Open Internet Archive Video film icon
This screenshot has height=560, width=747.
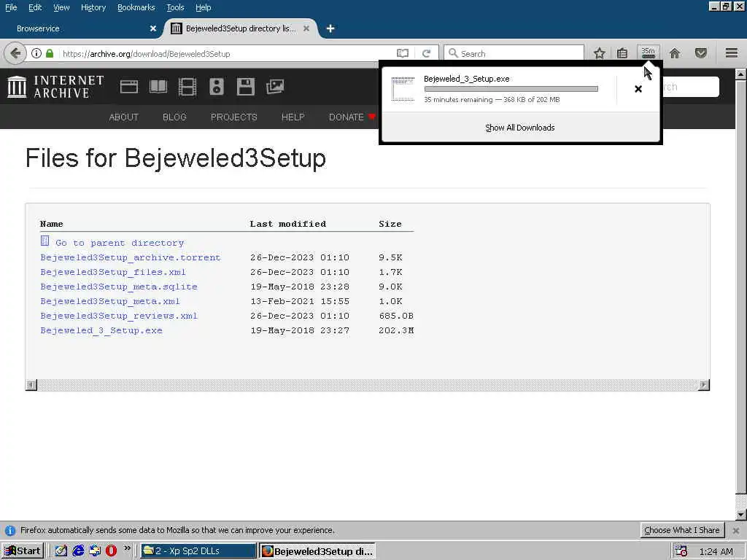[187, 87]
